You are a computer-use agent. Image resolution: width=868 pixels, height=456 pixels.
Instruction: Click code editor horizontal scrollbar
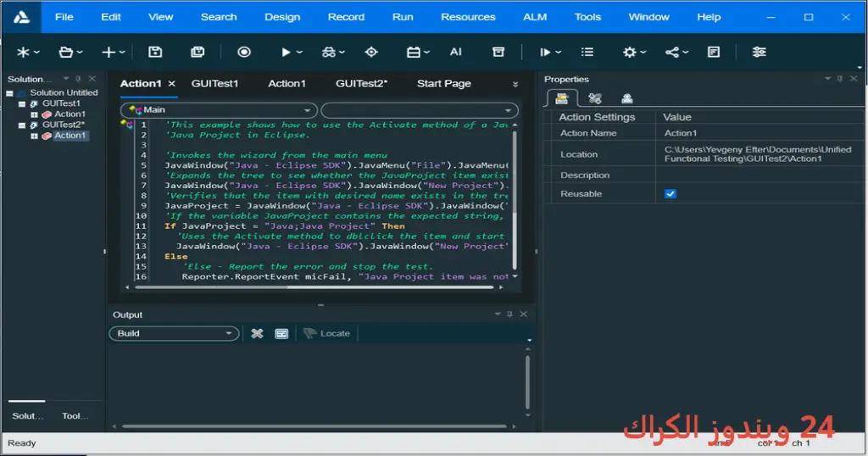[314, 287]
